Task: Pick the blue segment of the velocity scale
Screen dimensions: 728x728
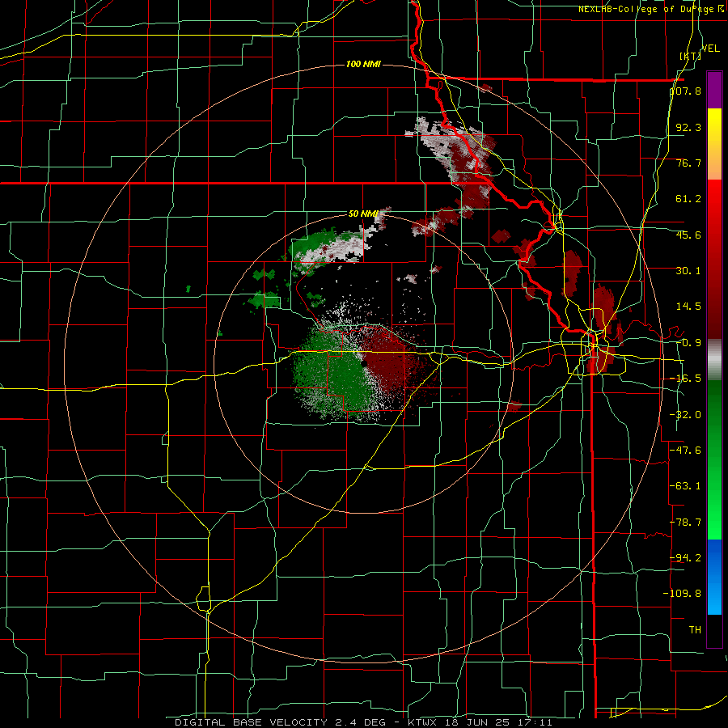Action: [714, 576]
